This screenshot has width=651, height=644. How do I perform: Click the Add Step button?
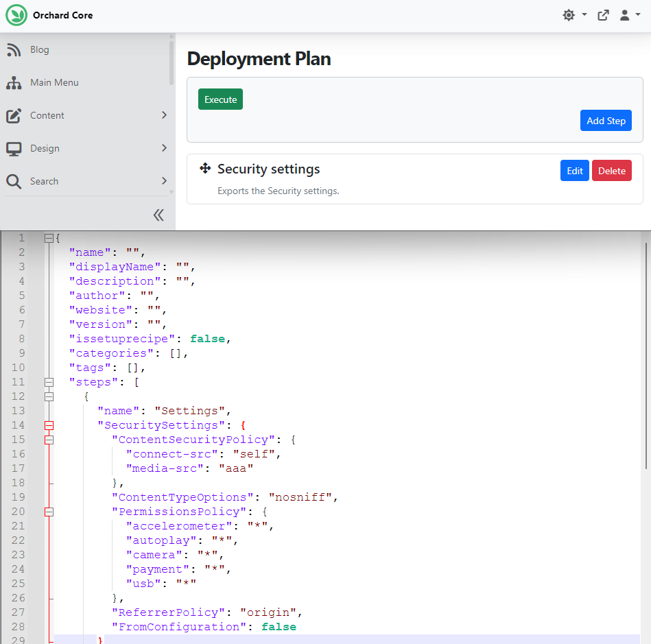tap(606, 121)
